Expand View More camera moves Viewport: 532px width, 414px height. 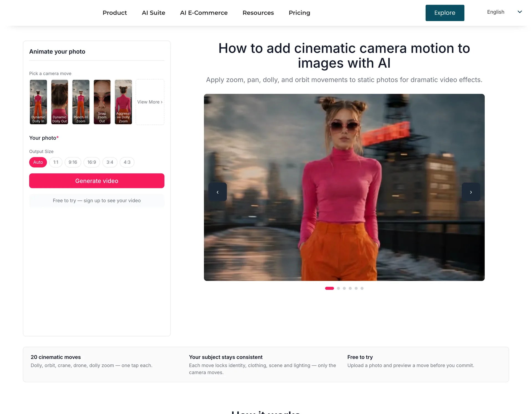pyautogui.click(x=150, y=102)
